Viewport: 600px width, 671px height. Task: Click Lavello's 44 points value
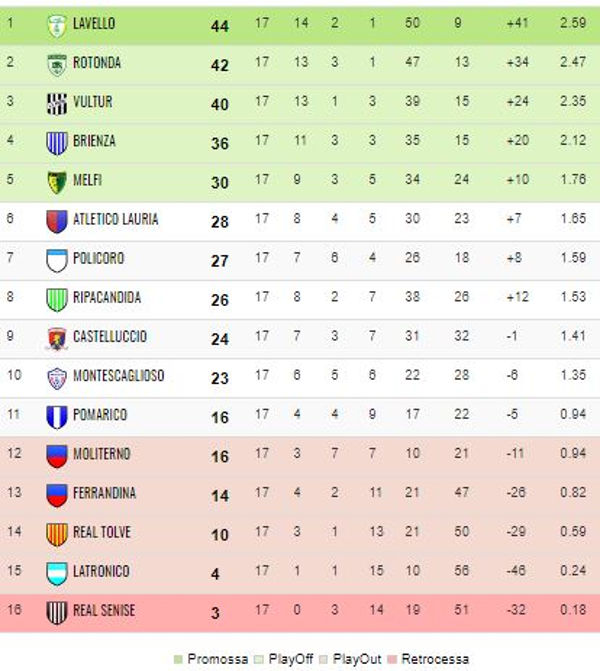point(220,27)
